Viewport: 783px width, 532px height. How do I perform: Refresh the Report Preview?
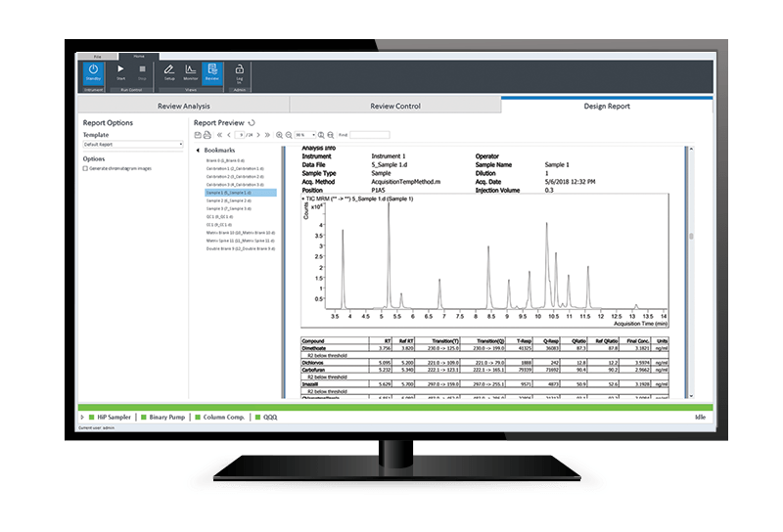pyautogui.click(x=252, y=123)
